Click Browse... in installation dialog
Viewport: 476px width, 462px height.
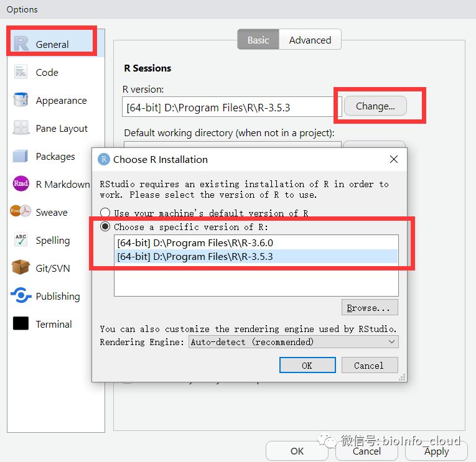370,308
